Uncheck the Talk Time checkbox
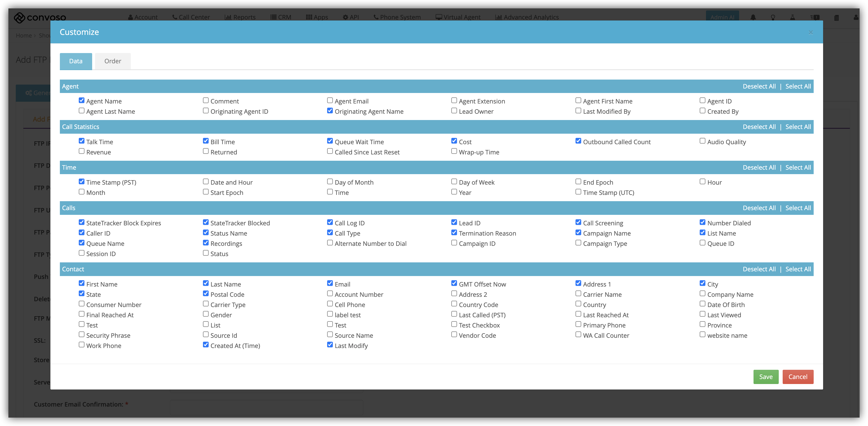868x426 pixels. pos(82,141)
